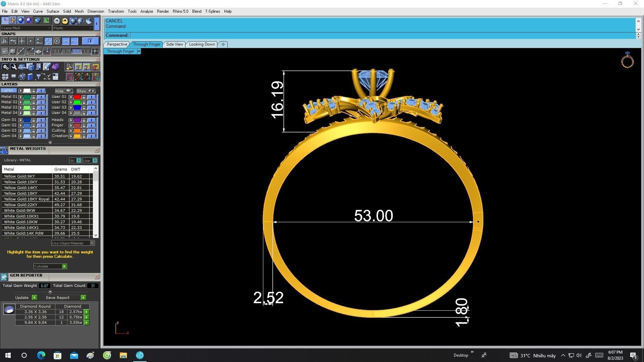Viewport: 644px width, 362px height.
Task: Click the blue book library icon
Action: (30, 77)
